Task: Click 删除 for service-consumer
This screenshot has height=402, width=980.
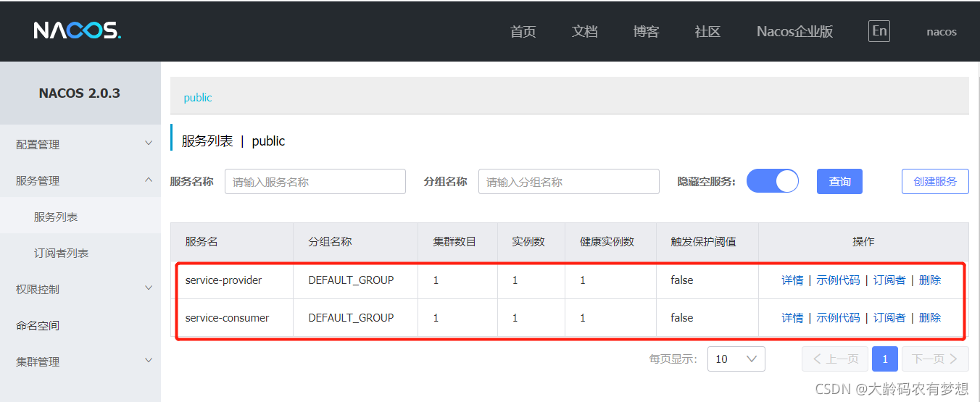Action: 930,317
